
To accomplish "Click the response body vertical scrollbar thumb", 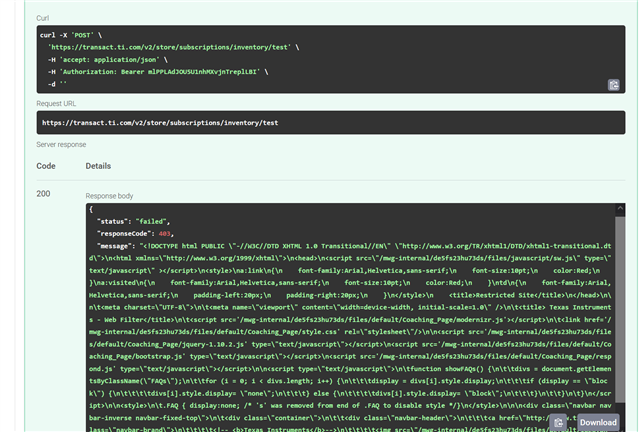I will [620, 310].
